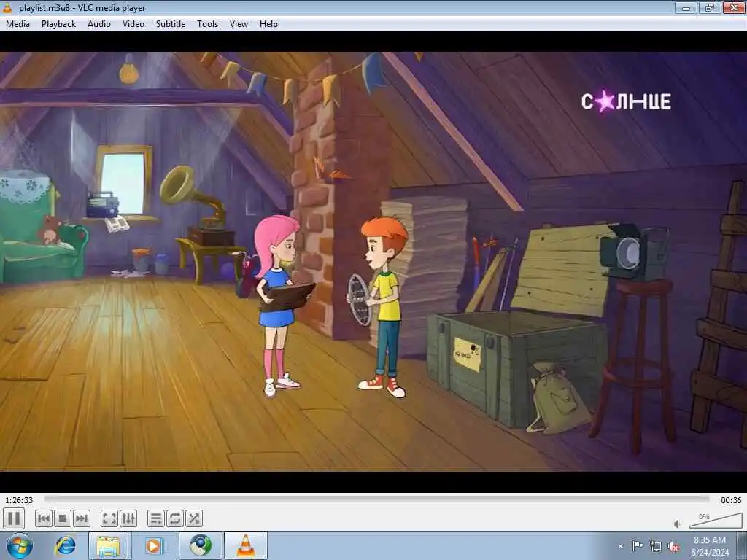
Task: Click the elapsed time 1:26:33
Action: click(x=19, y=500)
